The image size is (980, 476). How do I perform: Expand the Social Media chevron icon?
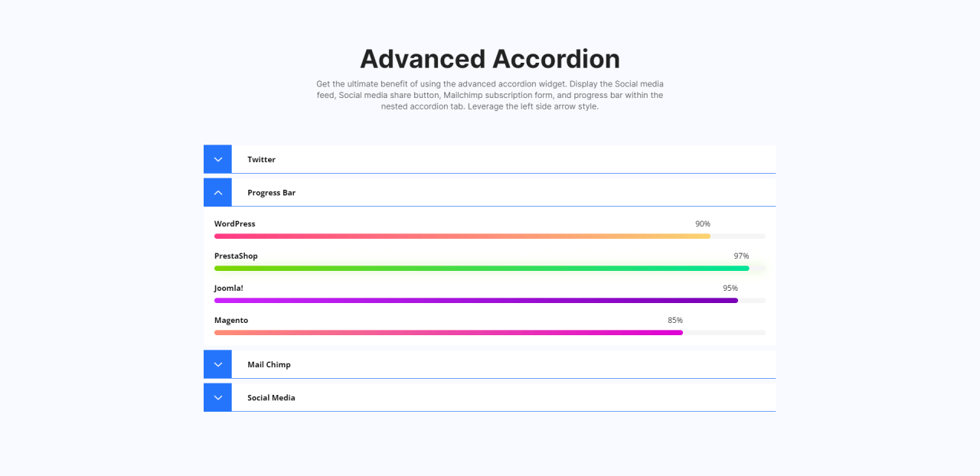click(217, 398)
